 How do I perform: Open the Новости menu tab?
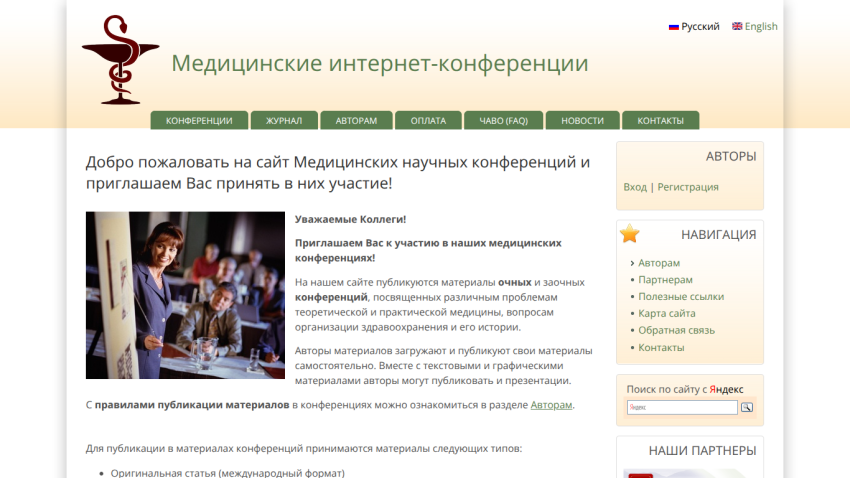(582, 120)
